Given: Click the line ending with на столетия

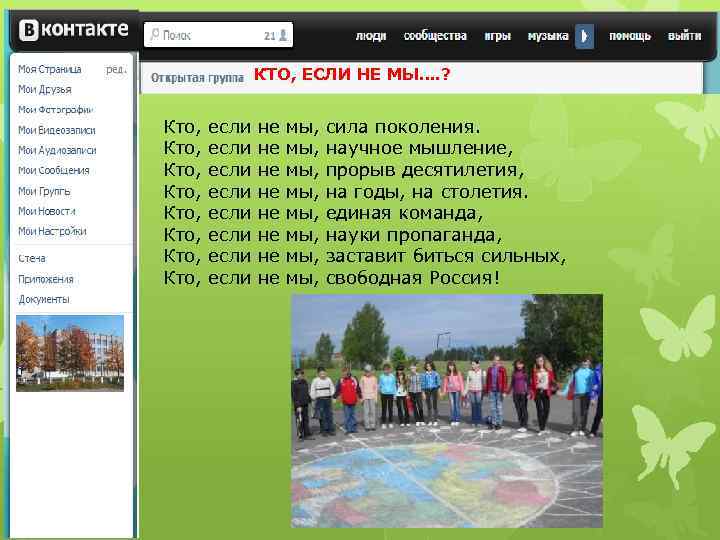Looking at the screenshot, I should [346, 192].
